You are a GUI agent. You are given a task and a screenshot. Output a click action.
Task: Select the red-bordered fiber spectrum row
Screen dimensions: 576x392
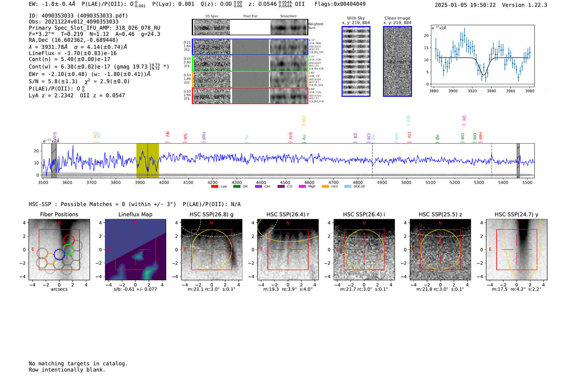click(250, 95)
